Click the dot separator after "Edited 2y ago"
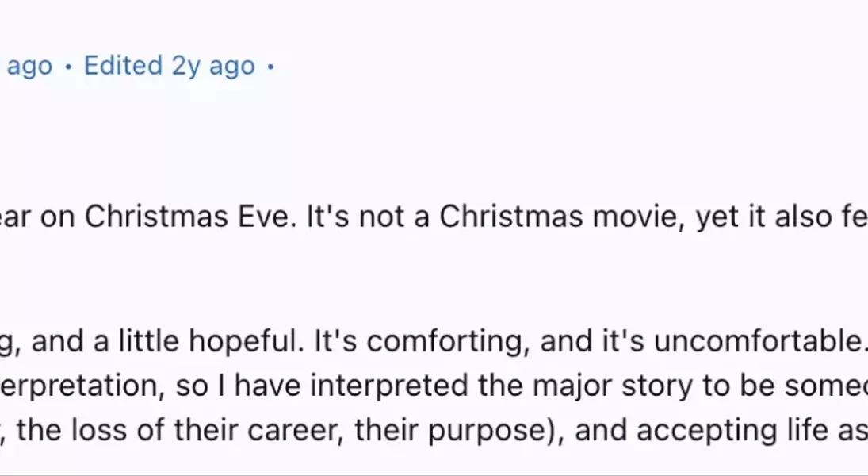 (x=270, y=67)
